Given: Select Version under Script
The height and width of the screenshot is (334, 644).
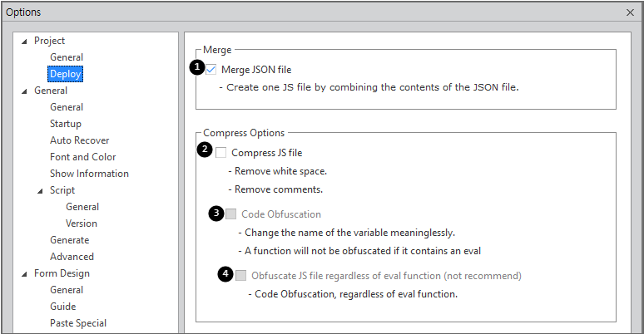Looking at the screenshot, I should click(x=82, y=223).
